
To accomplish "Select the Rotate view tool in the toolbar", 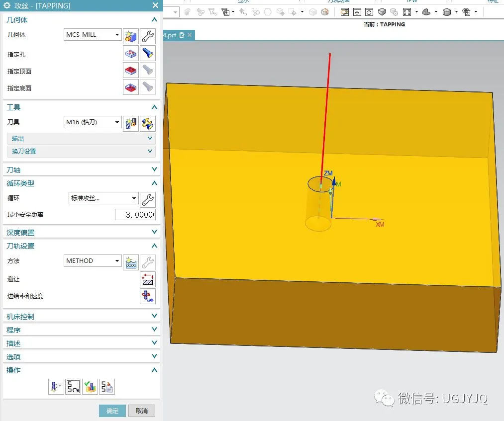I will 369,12.
